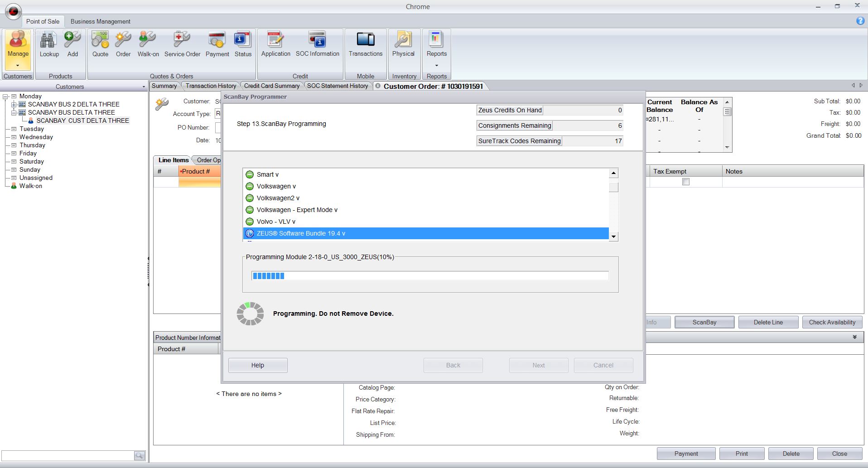This screenshot has height=468, width=868.
Task: Click the Check Availability button
Action: point(832,322)
